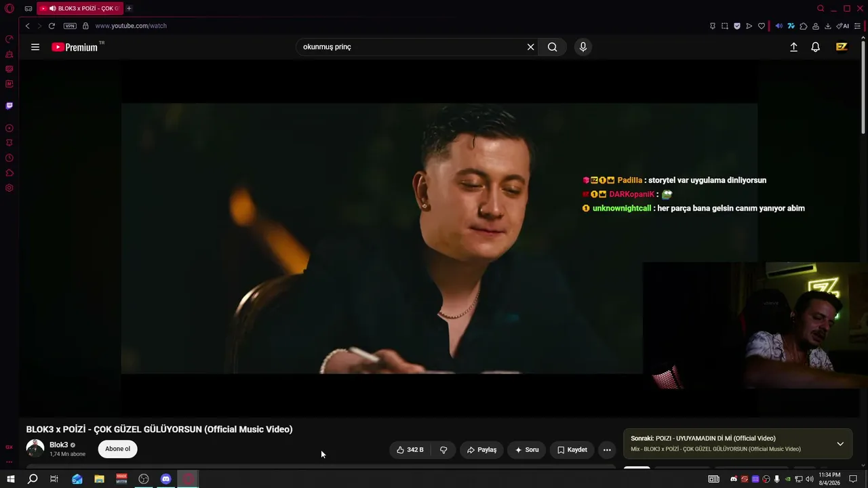Open the extensions puzzle icon

click(x=804, y=26)
